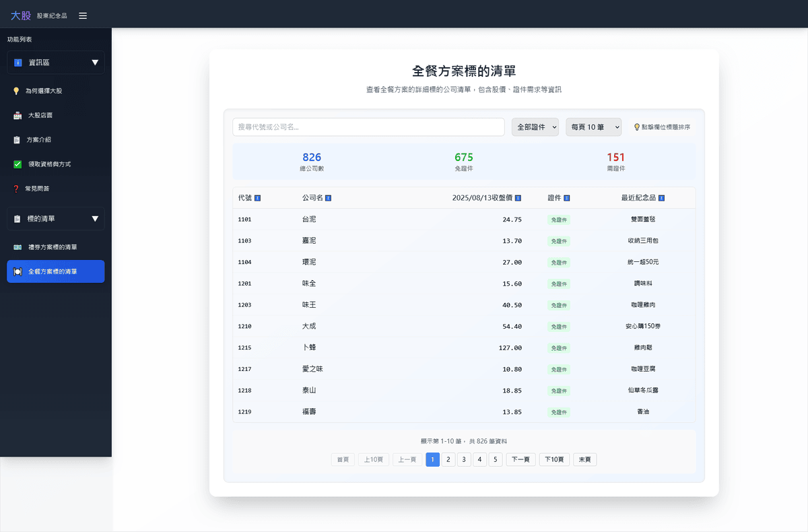Click the 搜尋代號或公司名 search field
The image size is (808, 532).
368,127
